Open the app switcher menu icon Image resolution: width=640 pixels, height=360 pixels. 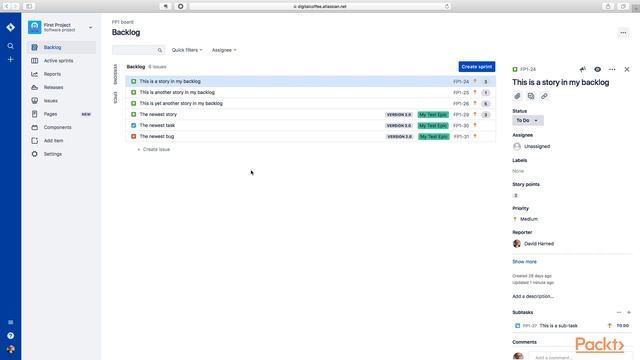click(11, 322)
